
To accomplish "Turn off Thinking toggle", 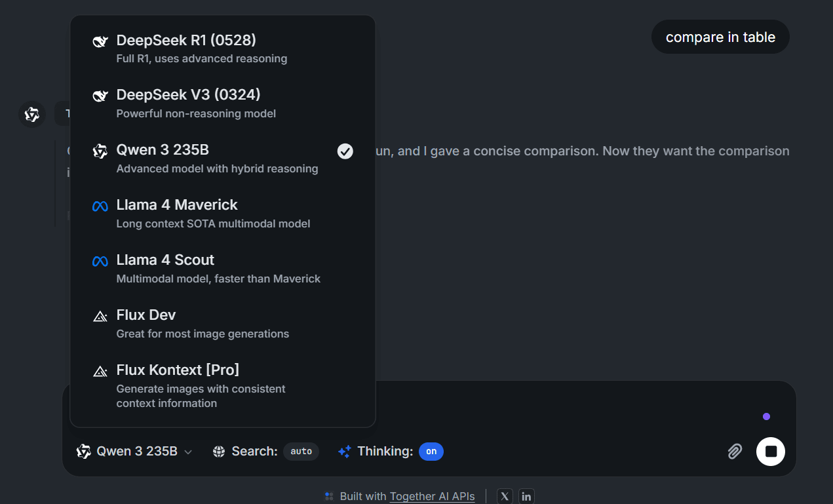I will point(431,452).
